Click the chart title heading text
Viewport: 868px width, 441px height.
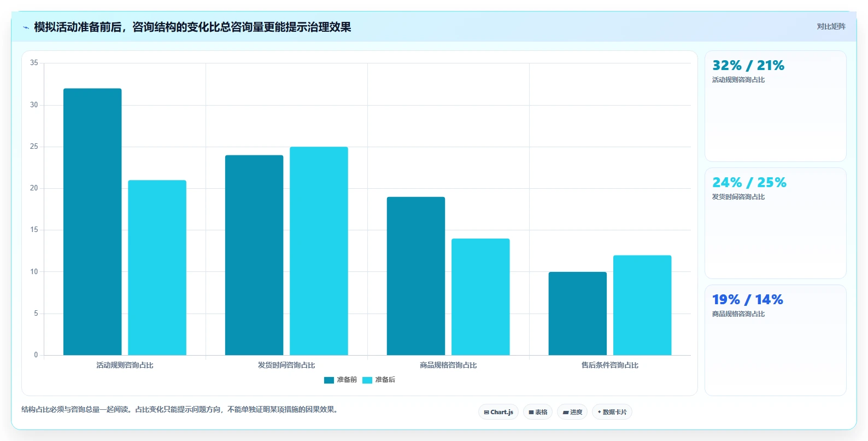click(192, 27)
